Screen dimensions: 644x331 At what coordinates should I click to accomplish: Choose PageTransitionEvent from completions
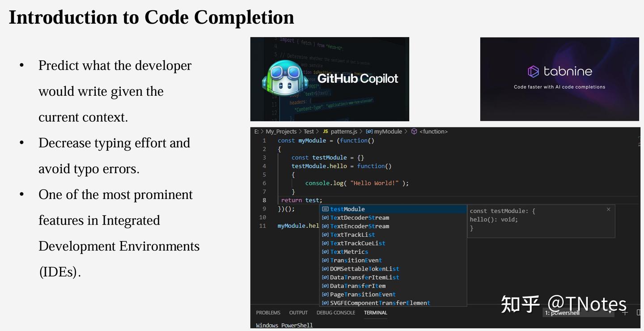point(394,294)
